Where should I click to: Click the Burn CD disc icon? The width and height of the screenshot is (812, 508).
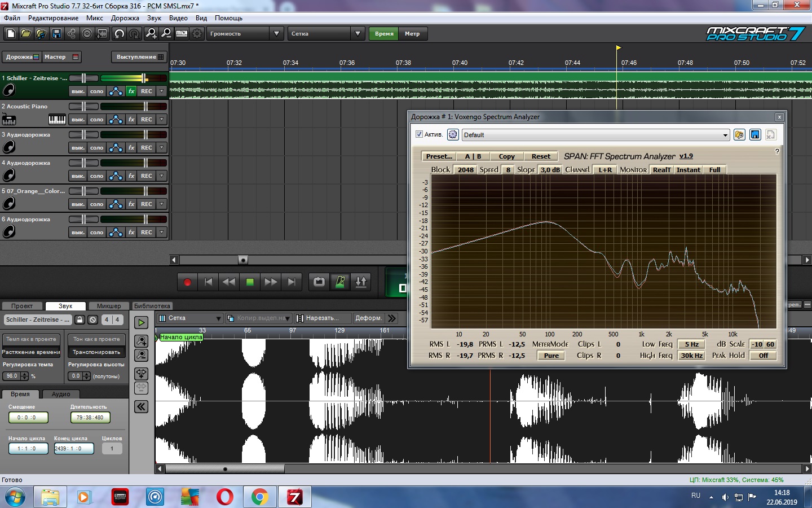(87, 34)
